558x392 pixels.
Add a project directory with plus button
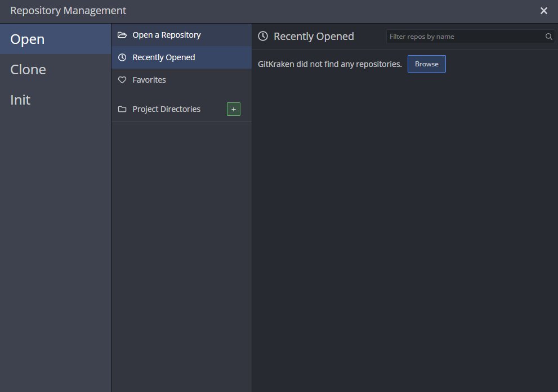[x=234, y=109]
